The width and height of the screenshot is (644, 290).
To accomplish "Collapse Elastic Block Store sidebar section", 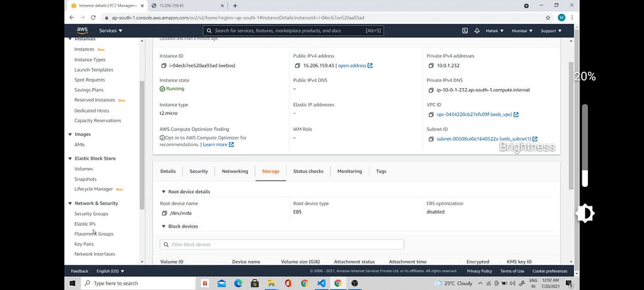I will 70,159.
